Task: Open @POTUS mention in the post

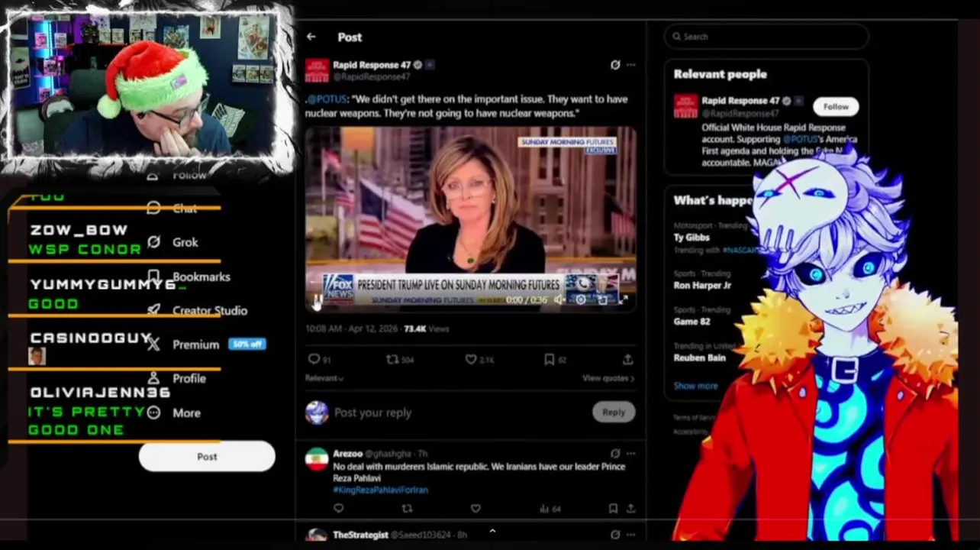Action: click(327, 99)
